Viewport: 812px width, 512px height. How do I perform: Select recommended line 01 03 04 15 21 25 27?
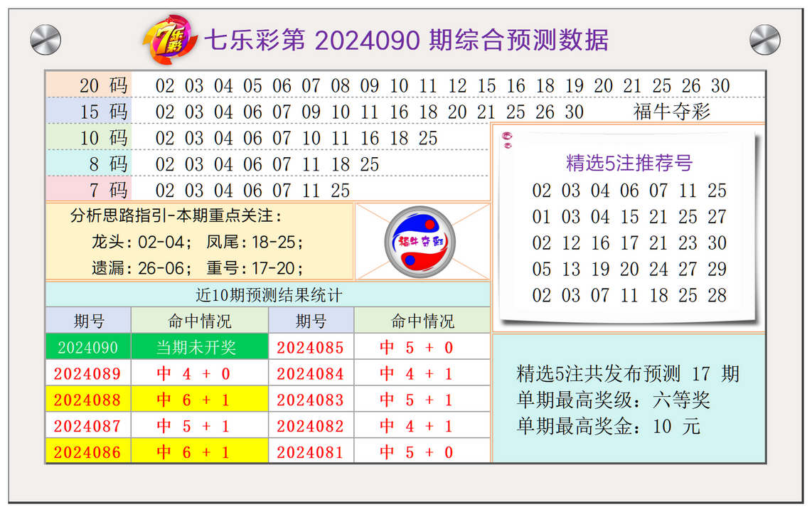coord(629,216)
